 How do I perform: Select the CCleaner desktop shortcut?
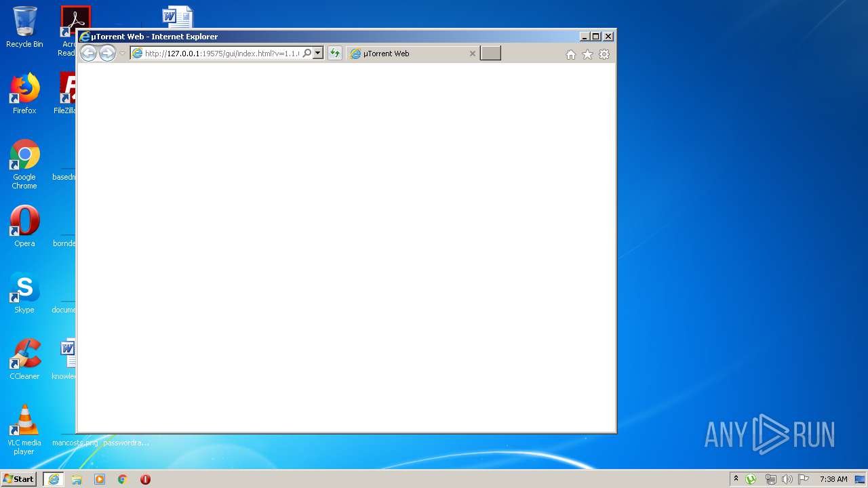tap(24, 359)
